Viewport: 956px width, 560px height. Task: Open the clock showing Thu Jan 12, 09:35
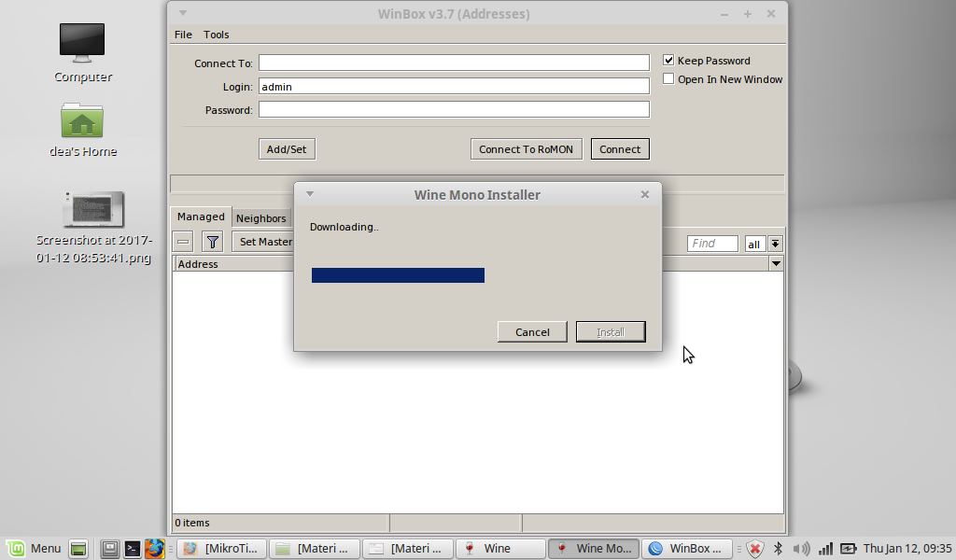click(907, 549)
